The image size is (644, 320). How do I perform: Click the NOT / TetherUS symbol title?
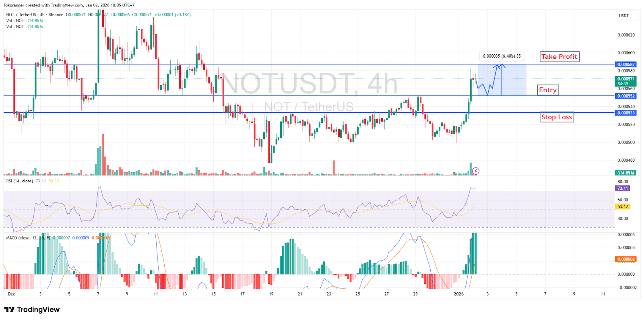point(21,14)
